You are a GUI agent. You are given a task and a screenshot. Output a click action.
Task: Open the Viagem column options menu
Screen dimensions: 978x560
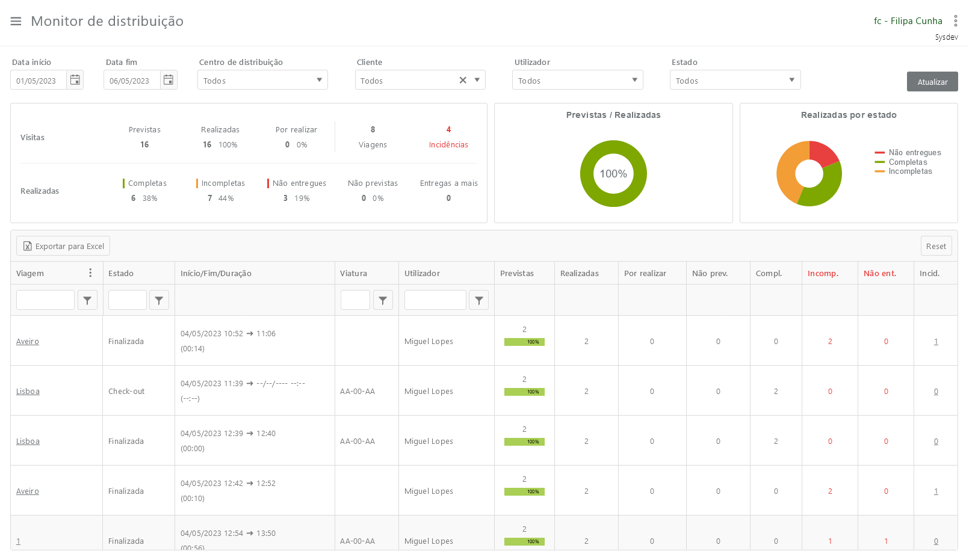[90, 273]
